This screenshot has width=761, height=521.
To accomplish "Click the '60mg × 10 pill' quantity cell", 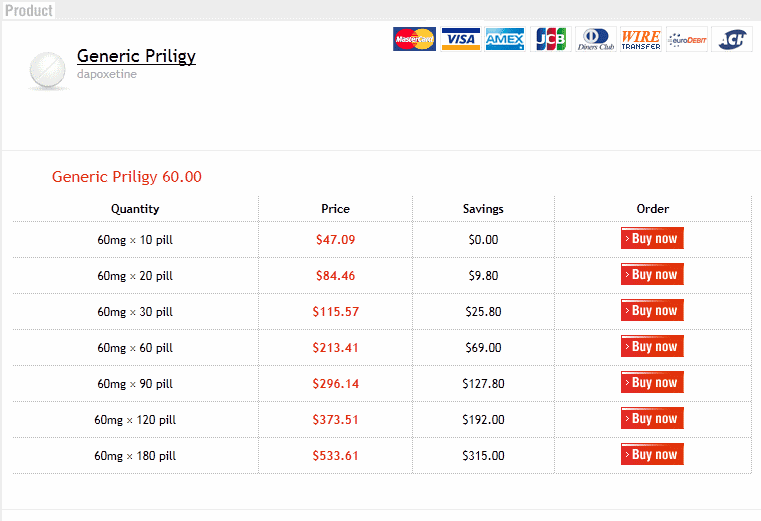I will point(135,240).
